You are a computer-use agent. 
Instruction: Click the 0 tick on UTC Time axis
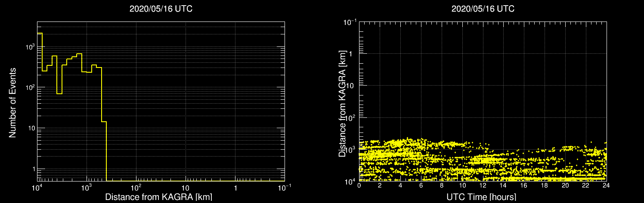(x=359, y=185)
